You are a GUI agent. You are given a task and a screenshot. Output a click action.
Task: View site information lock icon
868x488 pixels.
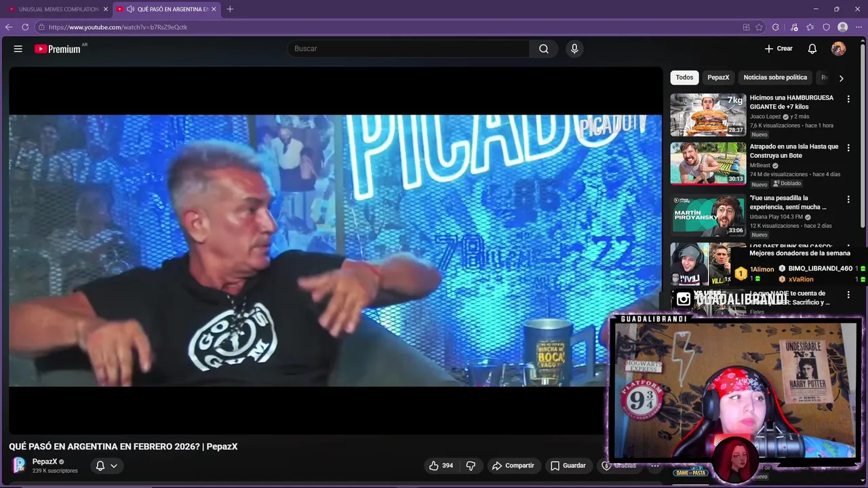(41, 27)
